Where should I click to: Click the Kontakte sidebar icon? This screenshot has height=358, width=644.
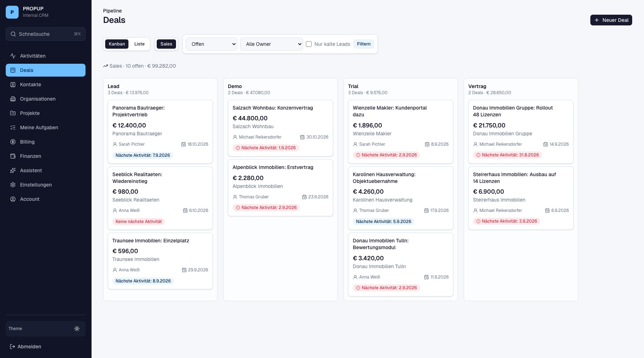[x=13, y=84]
